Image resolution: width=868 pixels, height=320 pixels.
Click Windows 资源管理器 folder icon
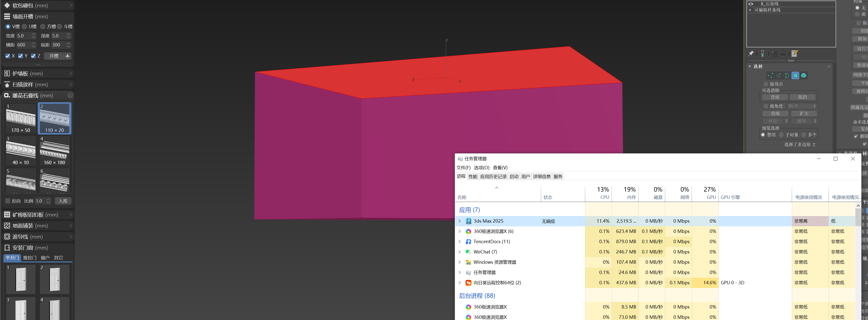pyautogui.click(x=468, y=262)
